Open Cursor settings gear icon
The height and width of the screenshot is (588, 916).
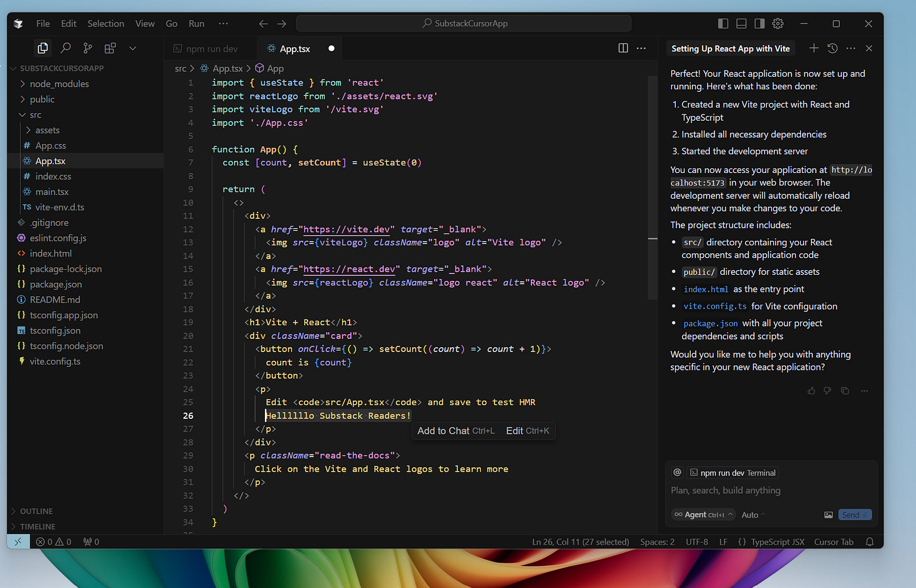(778, 23)
